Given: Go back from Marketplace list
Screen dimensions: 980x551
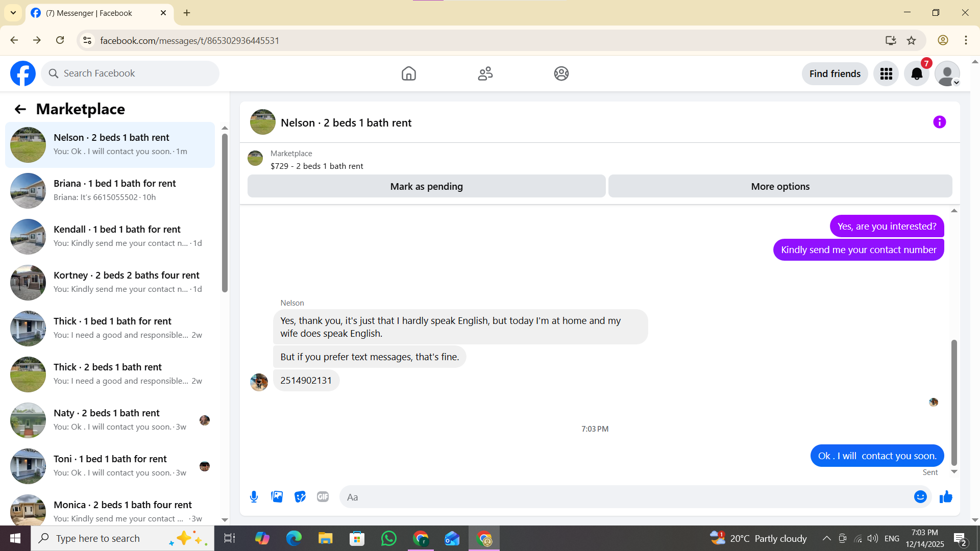Looking at the screenshot, I should point(20,109).
